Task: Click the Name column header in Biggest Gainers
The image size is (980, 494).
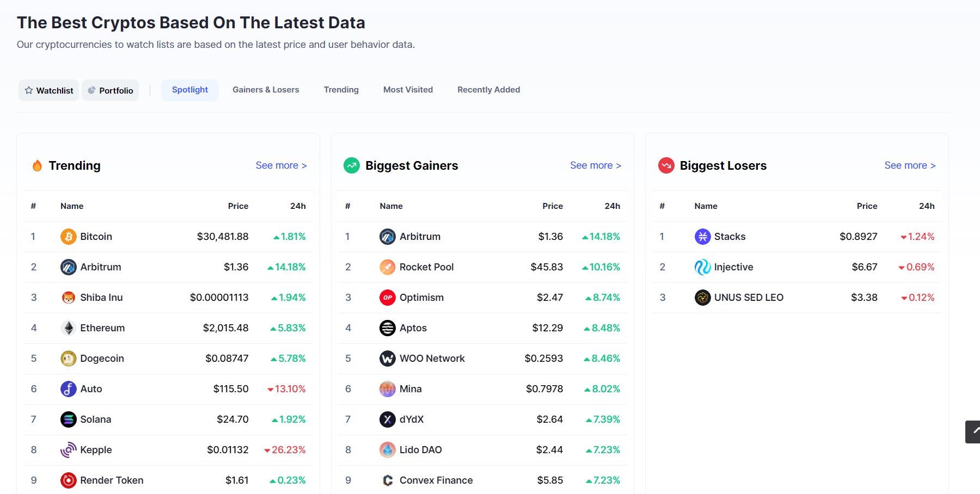Action: 391,206
